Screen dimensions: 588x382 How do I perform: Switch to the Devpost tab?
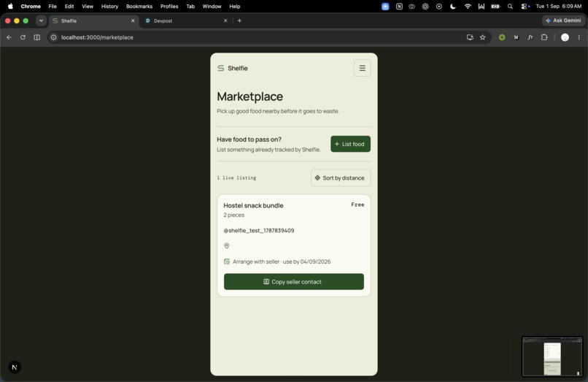tap(185, 20)
